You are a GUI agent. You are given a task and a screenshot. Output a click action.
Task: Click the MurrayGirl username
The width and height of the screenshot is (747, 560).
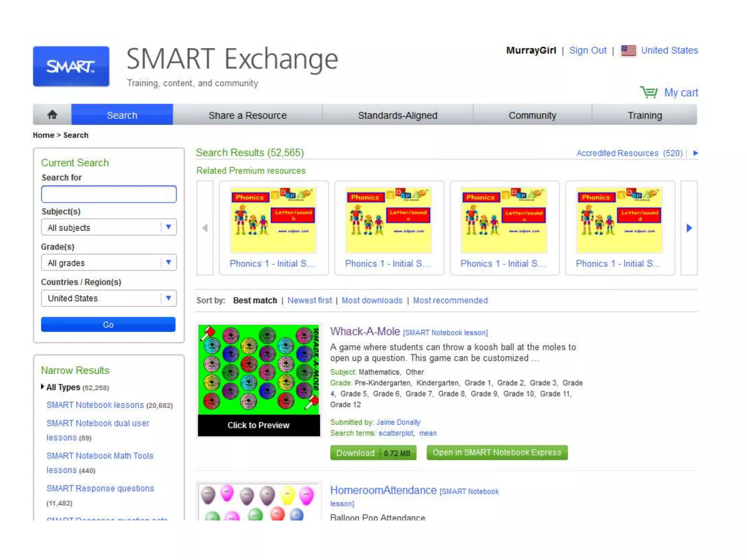(531, 50)
